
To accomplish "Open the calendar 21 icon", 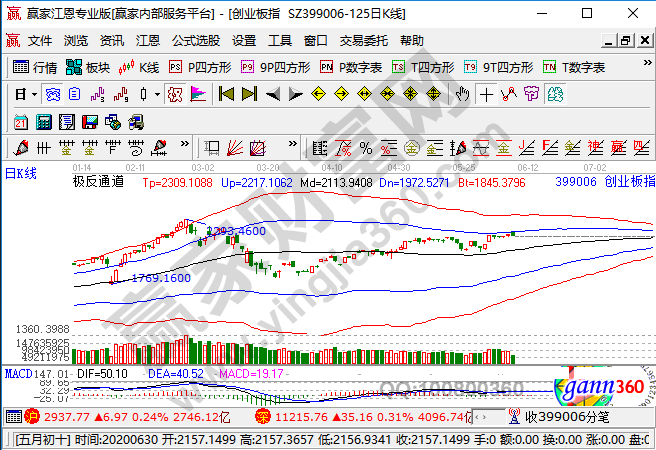I will (x=21, y=122).
